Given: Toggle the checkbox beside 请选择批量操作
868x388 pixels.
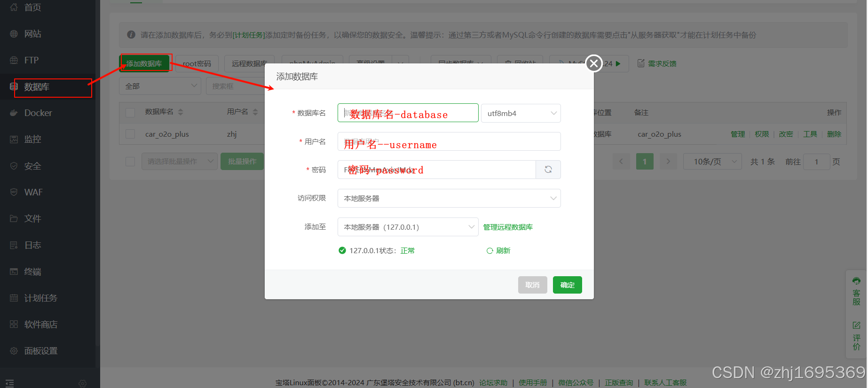Looking at the screenshot, I should tap(130, 162).
